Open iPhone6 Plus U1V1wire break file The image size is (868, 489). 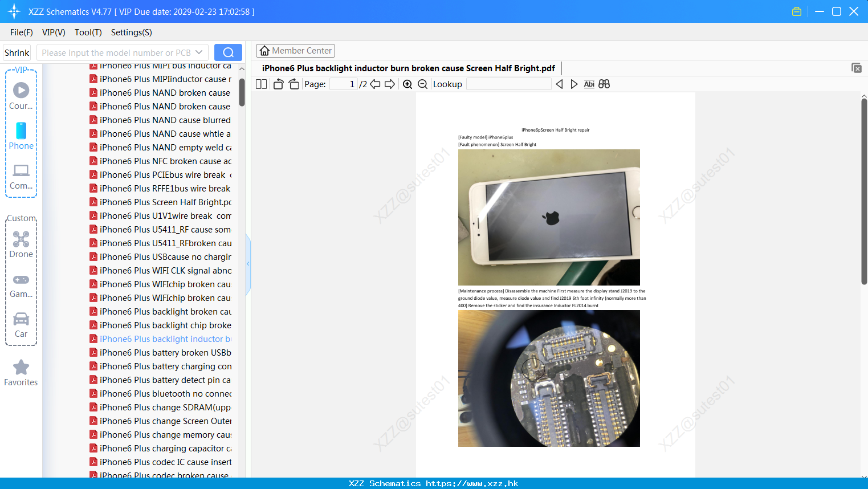coord(161,216)
